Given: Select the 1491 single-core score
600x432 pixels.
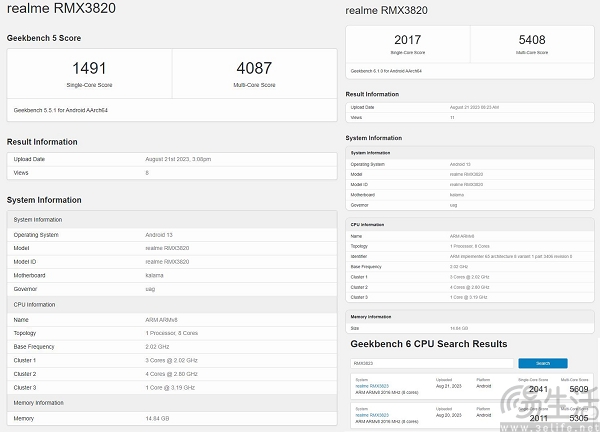Looking at the screenshot, I should [x=89, y=68].
